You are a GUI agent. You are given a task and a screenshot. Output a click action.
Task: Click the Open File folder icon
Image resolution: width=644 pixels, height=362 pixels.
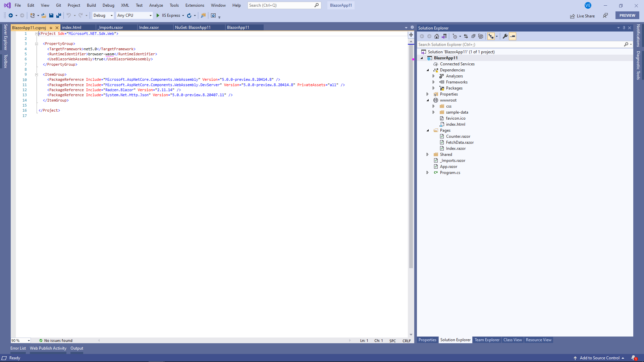[x=44, y=15]
